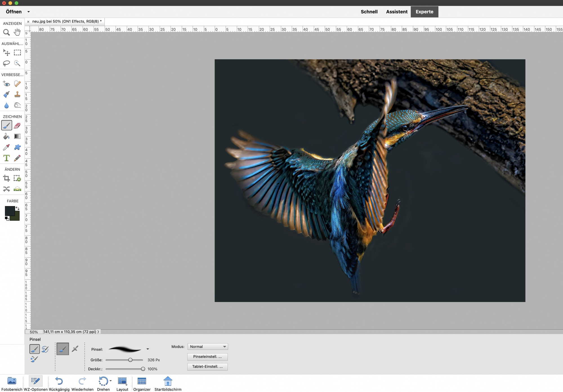Switch to the Assistent mode tab
The image size is (563, 392).
click(x=397, y=12)
